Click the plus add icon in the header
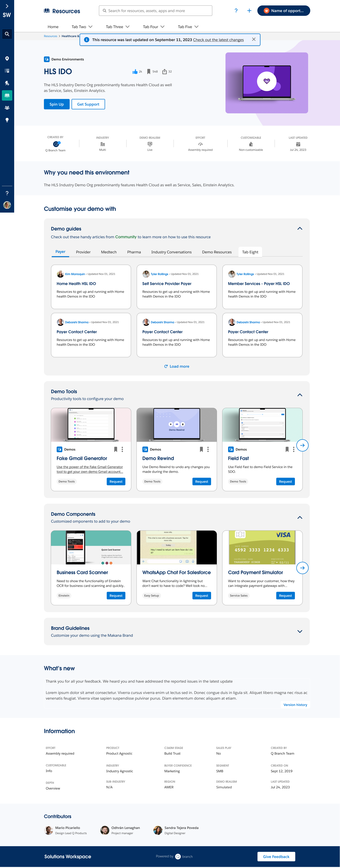 [x=249, y=11]
